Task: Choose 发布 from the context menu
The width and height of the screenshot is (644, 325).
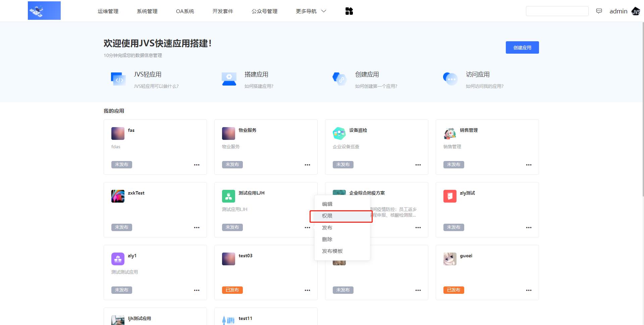Action: (x=342, y=227)
